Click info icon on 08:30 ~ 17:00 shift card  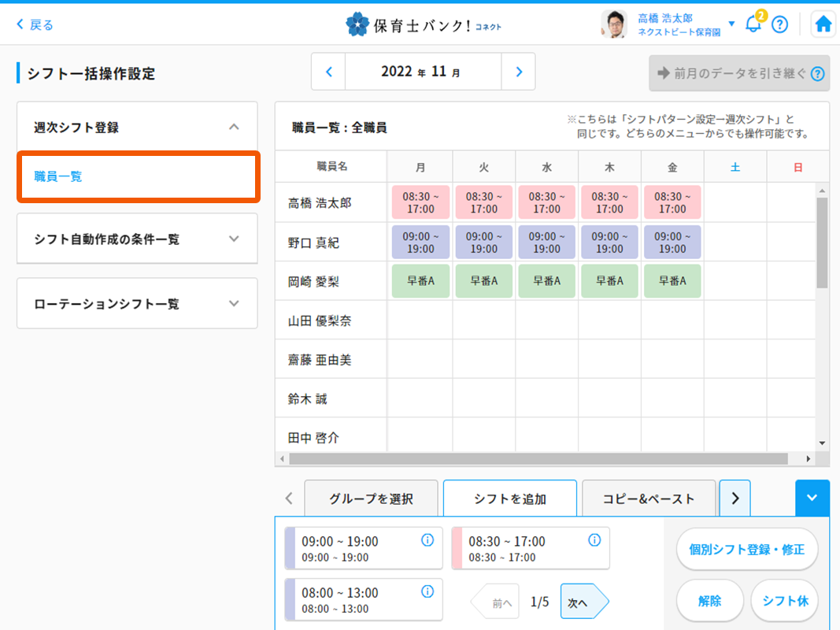(x=594, y=540)
